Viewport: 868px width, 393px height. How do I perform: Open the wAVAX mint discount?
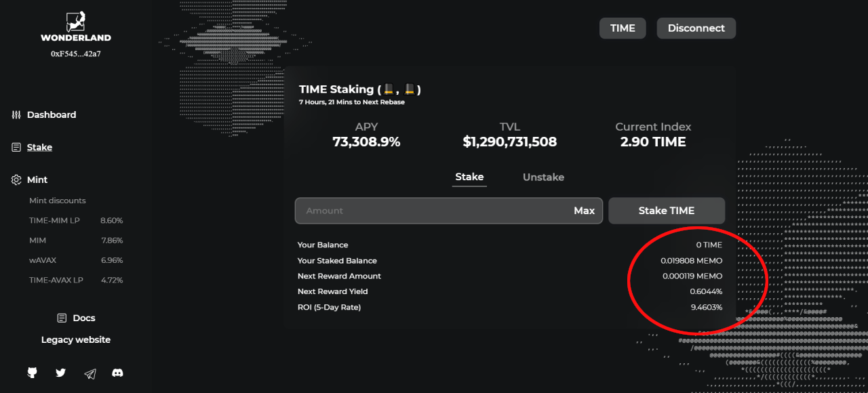76,260
